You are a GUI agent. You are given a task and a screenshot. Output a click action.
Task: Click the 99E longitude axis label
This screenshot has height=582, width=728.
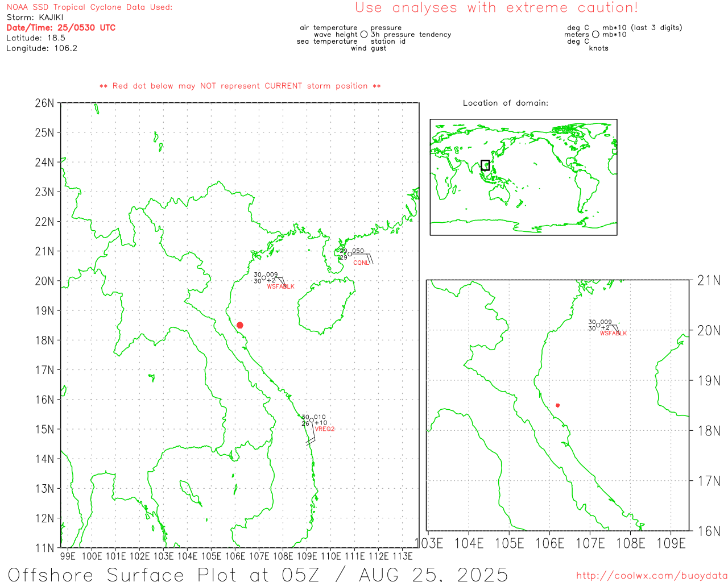pos(68,556)
